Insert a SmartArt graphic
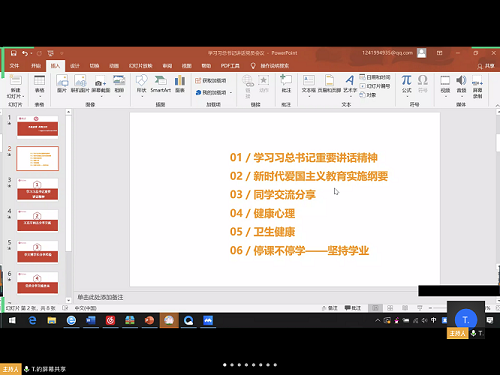The height and width of the screenshot is (375, 500). pos(160,84)
